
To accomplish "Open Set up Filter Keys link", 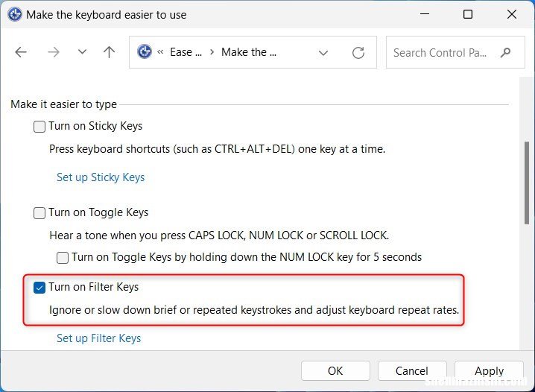I will tap(98, 338).
